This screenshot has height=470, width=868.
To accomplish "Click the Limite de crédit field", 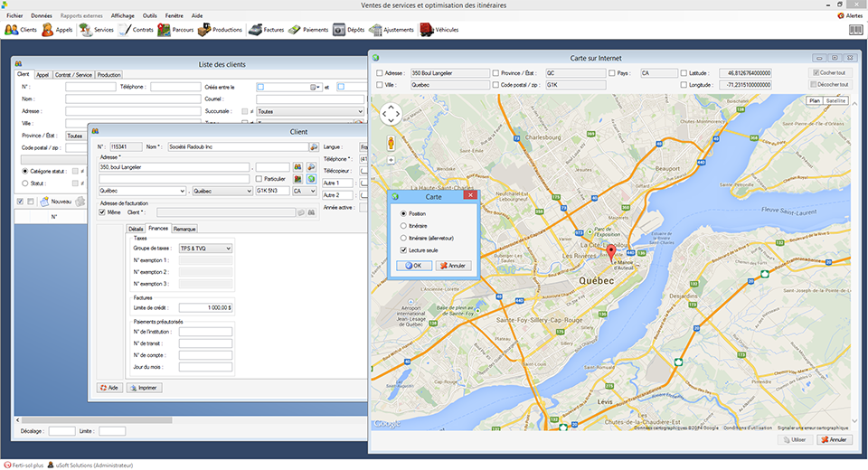I will [x=205, y=308].
